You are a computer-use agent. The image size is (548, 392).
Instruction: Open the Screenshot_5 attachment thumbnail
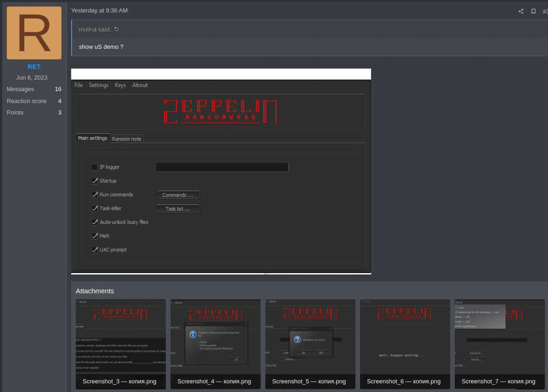[310, 336]
